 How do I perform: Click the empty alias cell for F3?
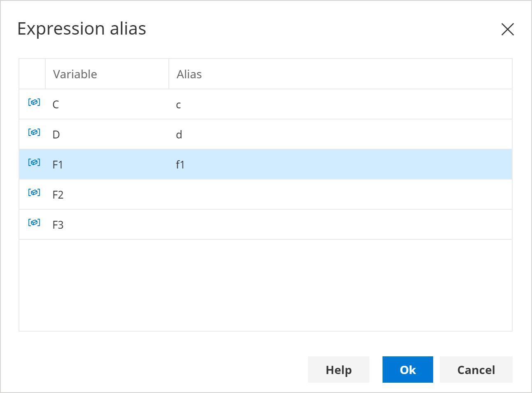[247, 224]
